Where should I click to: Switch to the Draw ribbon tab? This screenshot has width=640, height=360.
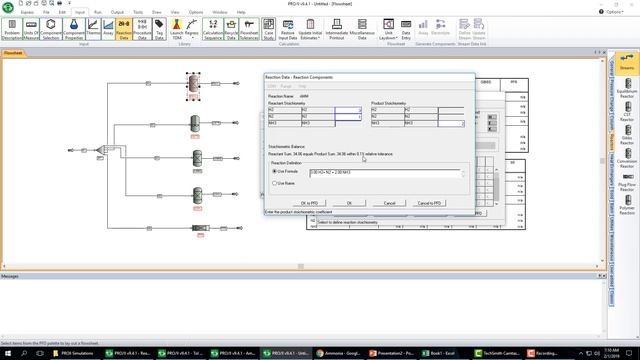tap(157, 12)
